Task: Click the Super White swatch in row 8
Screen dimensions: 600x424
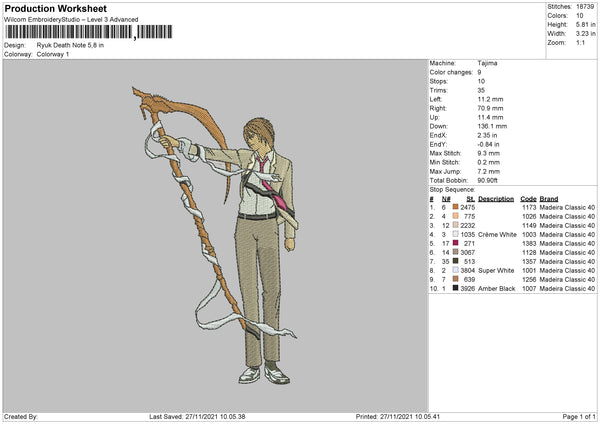Action: coord(455,270)
